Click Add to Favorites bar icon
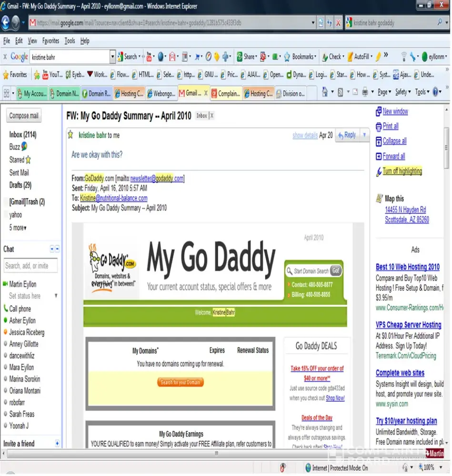Image resolution: width=452 pixels, height=476 pixels. point(37,75)
